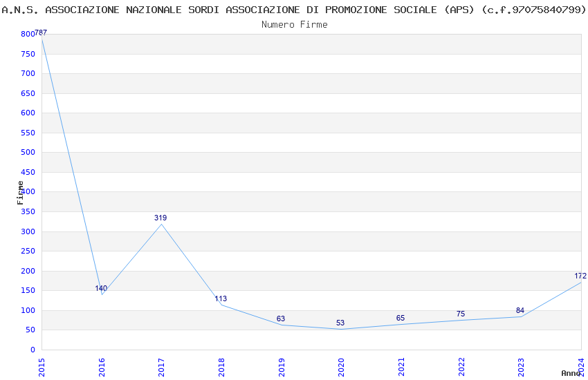Click the y-axis tick label 200
The image size is (588, 380).
pyautogui.click(x=28, y=271)
